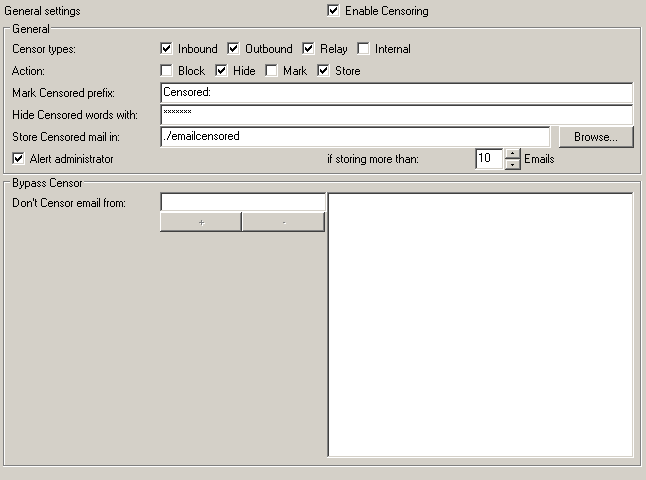The image size is (646, 480).
Task: Click the Mark Censored prefix field
Action: pyautogui.click(x=396, y=93)
